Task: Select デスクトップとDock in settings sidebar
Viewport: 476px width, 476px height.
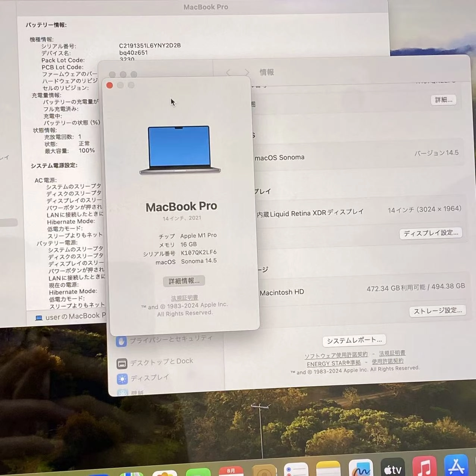Action: pos(155,362)
